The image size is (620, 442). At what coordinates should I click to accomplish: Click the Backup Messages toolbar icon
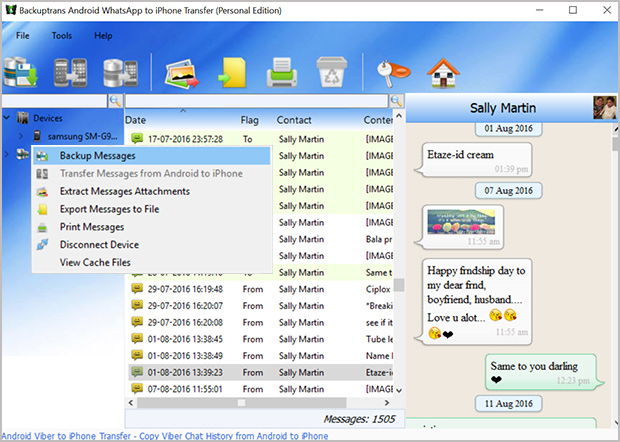(21, 74)
